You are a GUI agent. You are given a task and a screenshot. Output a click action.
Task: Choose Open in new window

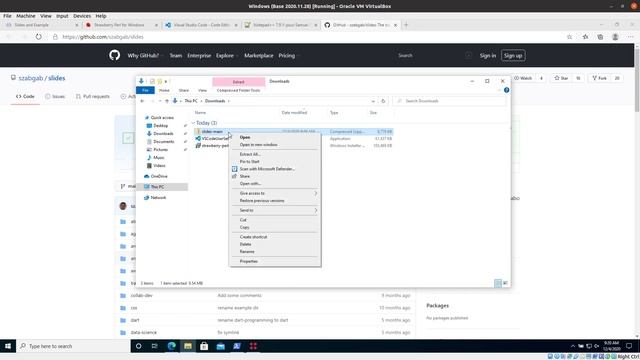click(258, 144)
